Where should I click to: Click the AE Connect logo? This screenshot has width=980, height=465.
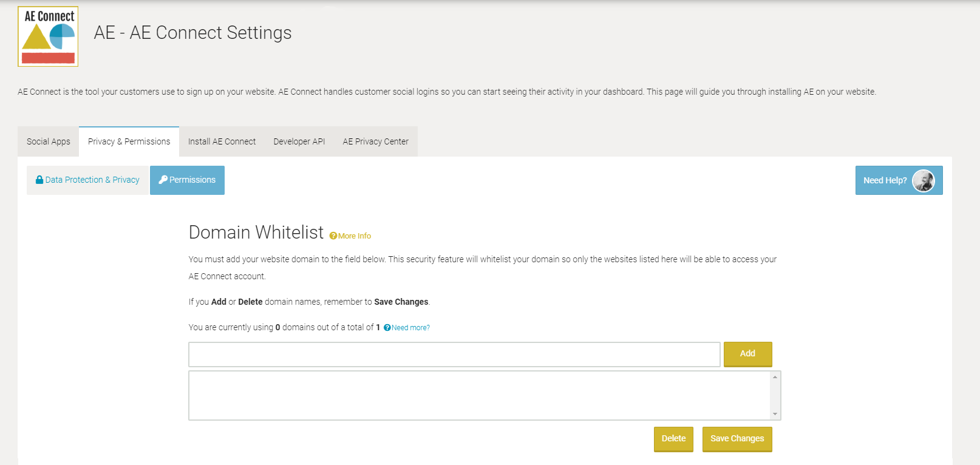click(x=48, y=36)
